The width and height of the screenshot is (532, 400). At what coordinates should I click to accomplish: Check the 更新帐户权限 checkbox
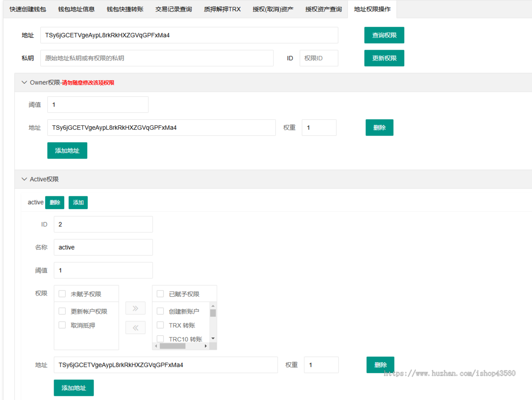click(x=62, y=311)
